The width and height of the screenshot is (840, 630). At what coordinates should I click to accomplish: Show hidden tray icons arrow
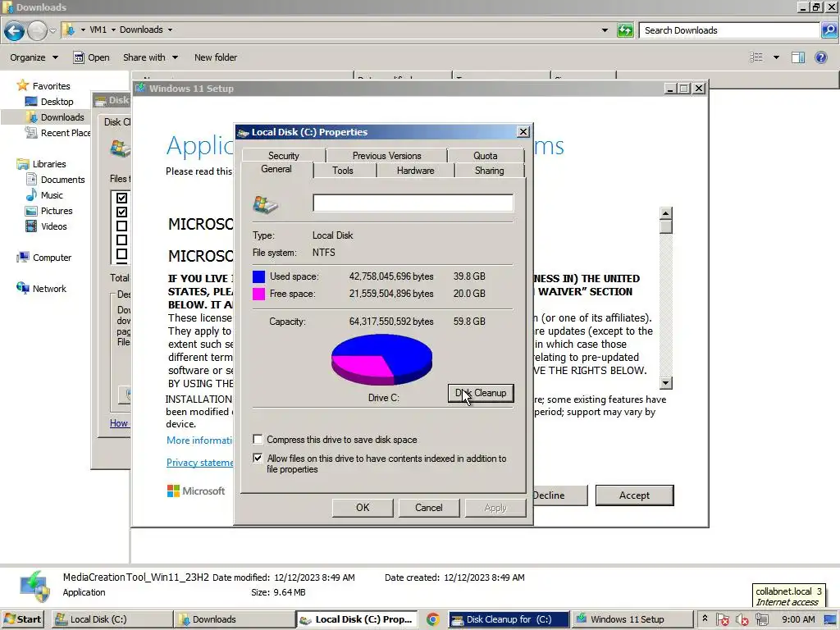point(705,619)
